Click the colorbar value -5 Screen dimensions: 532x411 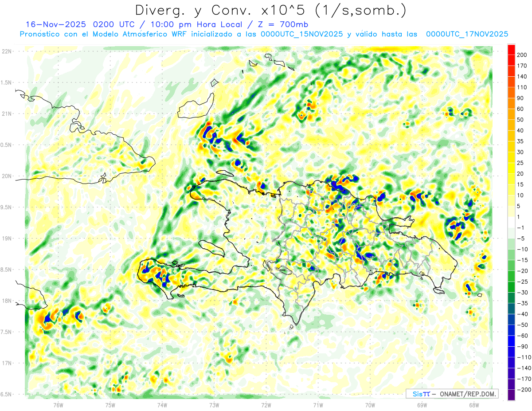point(521,239)
